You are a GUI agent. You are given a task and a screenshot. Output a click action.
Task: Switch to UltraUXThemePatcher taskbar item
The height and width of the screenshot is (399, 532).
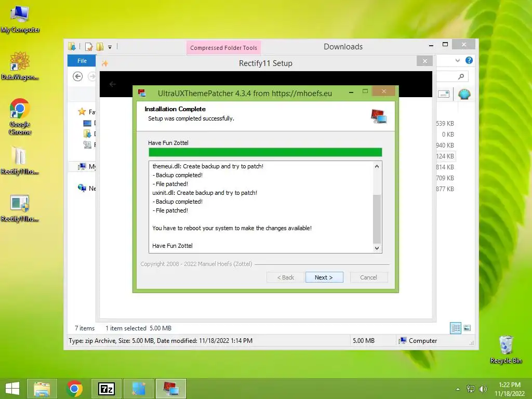171,389
